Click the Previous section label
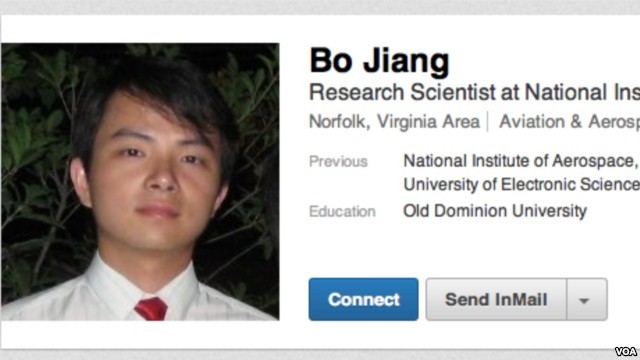This screenshot has height=360, width=640. [338, 162]
